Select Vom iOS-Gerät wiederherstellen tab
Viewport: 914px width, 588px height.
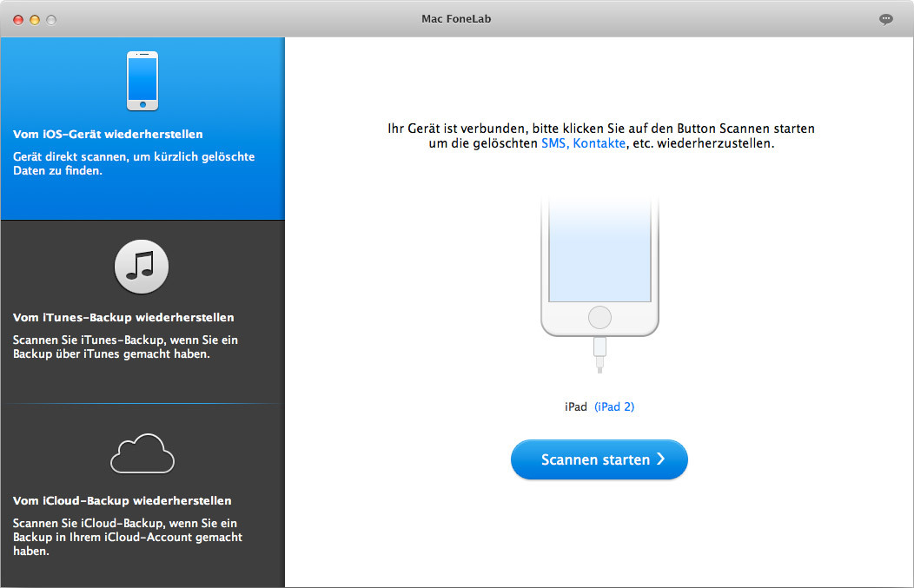(142, 129)
